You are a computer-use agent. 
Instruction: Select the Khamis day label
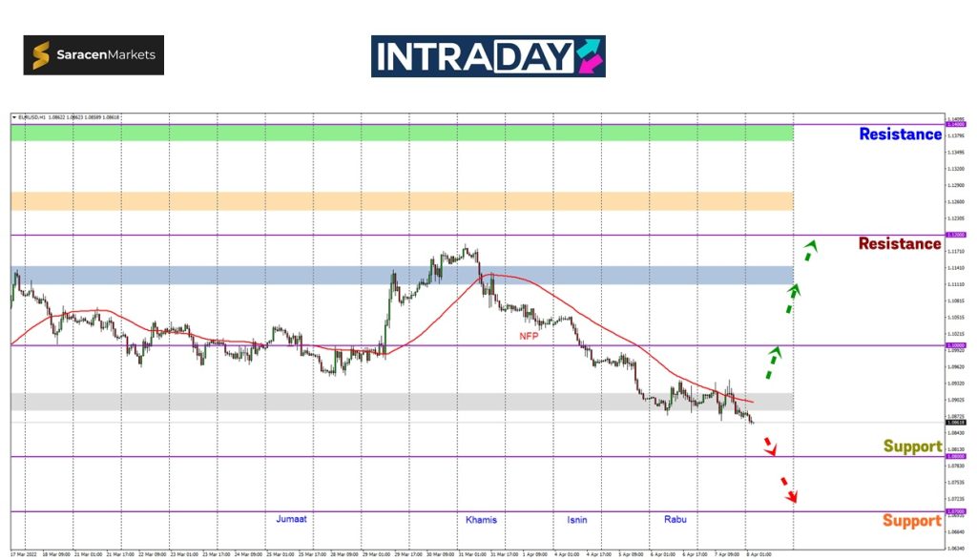pyautogui.click(x=481, y=520)
